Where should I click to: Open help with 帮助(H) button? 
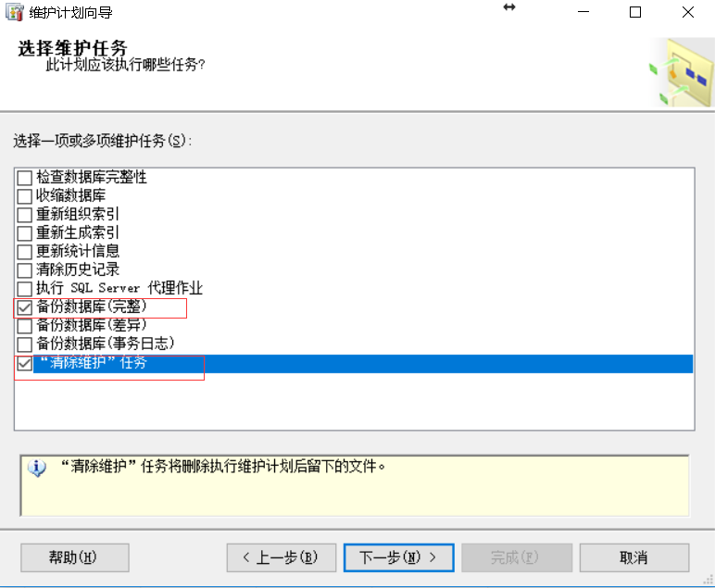click(75, 557)
